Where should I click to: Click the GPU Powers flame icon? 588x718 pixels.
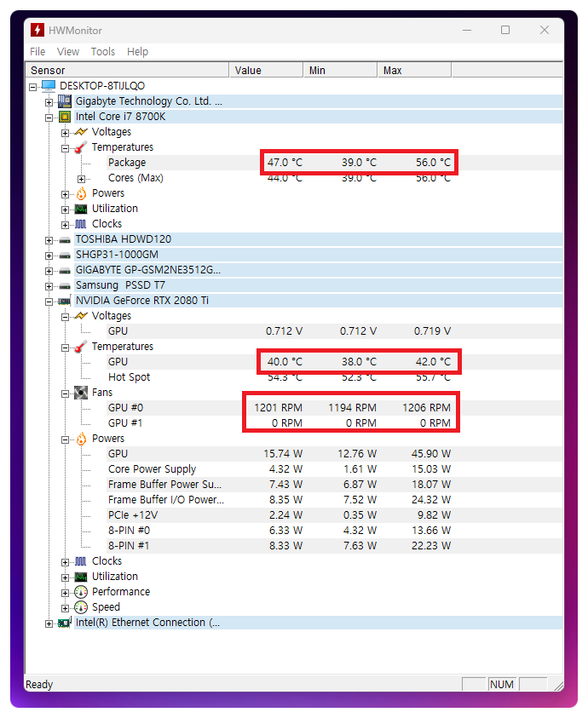[81, 439]
